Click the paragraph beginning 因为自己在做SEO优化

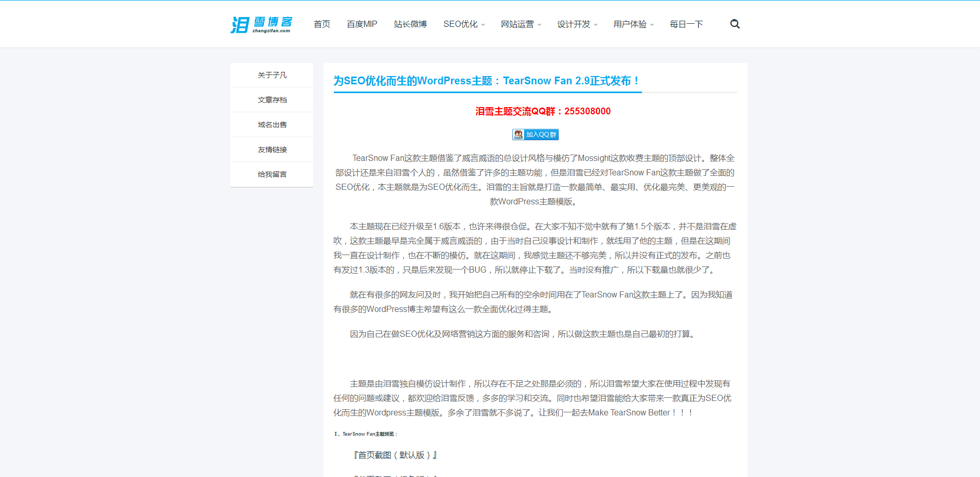[x=523, y=334]
